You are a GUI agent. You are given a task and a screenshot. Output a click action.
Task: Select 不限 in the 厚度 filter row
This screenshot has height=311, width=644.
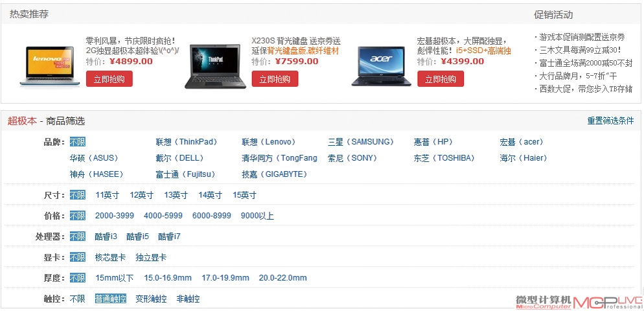coord(78,278)
